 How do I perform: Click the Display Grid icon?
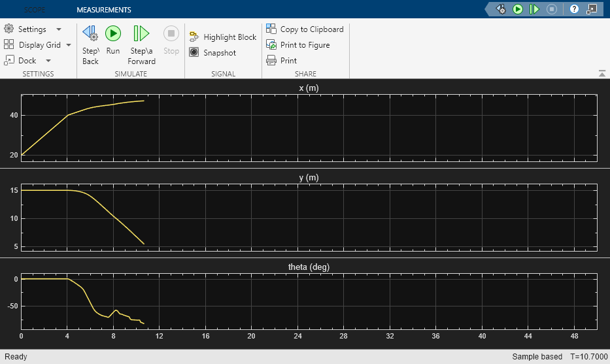tap(9, 44)
